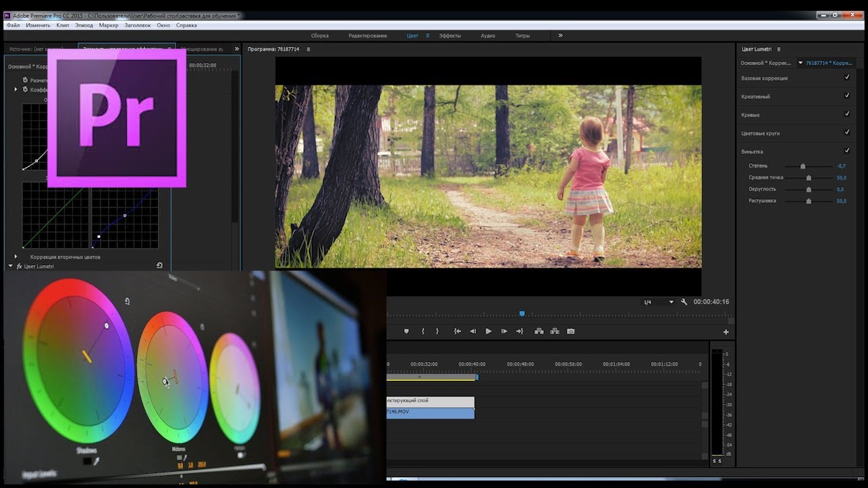Click the 00:00:40:16 duration timecode

click(x=711, y=302)
